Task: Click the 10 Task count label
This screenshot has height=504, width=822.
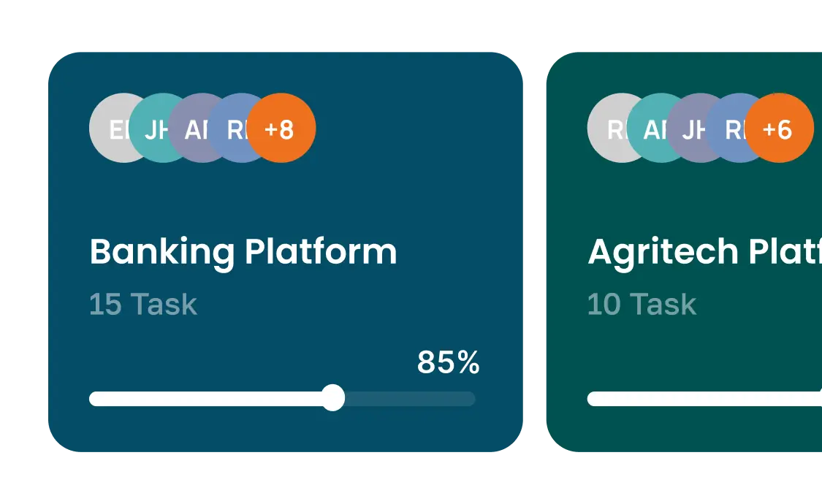Action: (642, 304)
